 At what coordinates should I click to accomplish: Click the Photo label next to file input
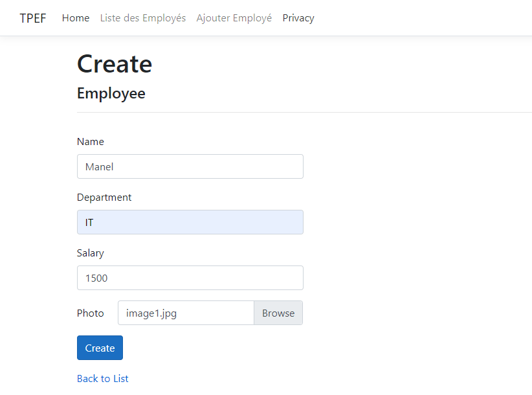coord(90,313)
